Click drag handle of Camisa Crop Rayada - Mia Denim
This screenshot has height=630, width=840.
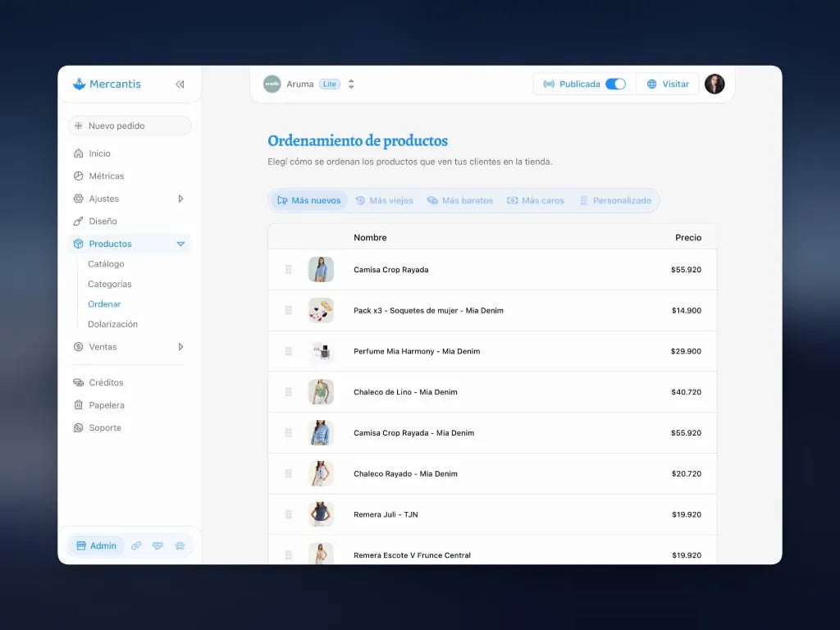288,433
